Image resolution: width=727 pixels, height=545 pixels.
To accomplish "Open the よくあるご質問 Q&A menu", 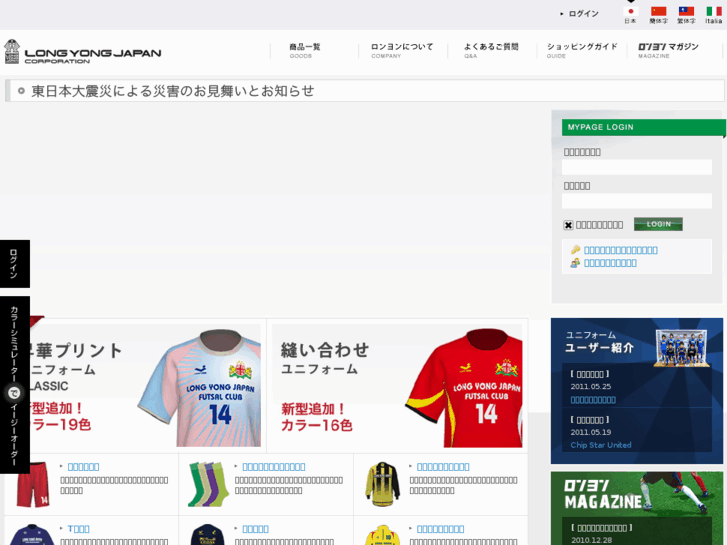I will (491, 50).
